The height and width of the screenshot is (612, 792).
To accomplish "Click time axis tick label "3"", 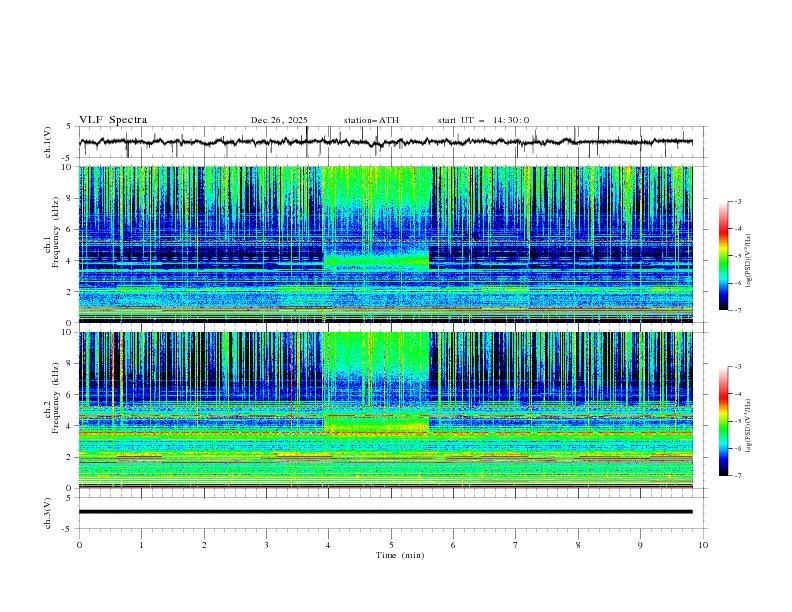I will pyautogui.click(x=266, y=545).
